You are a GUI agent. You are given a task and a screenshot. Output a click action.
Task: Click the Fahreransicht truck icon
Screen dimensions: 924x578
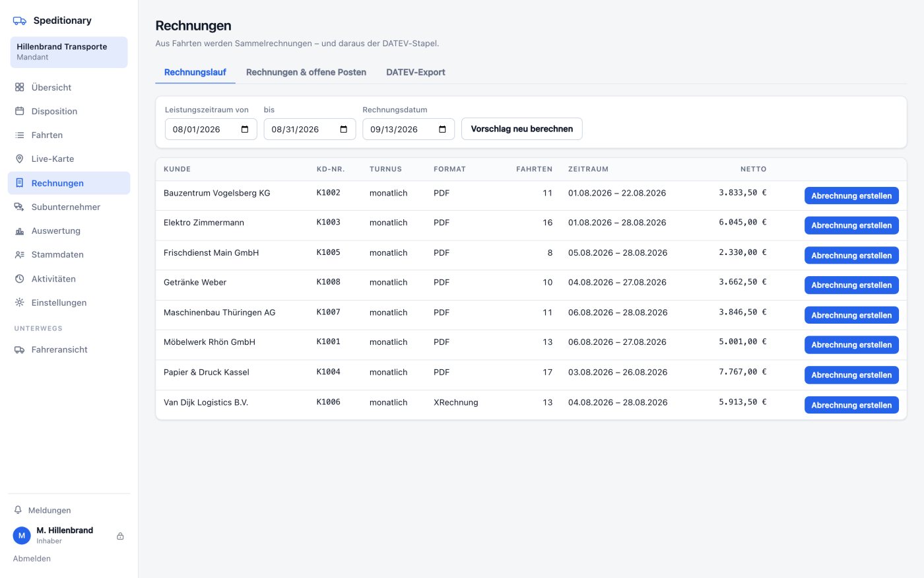(20, 349)
